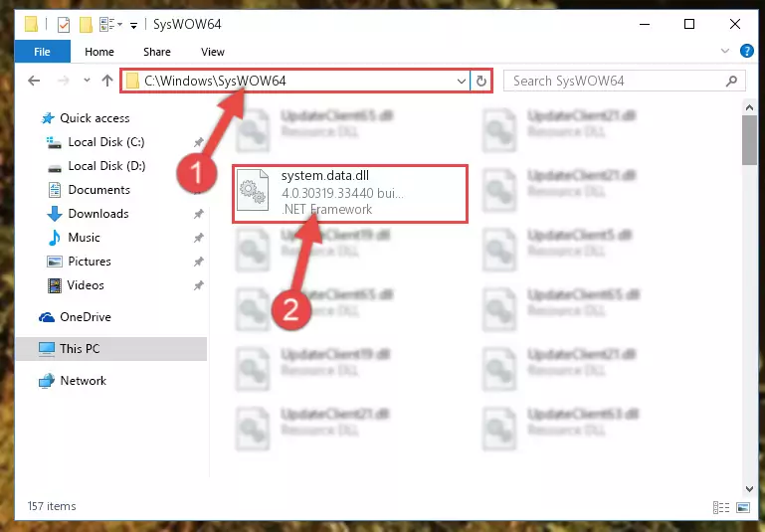
Task: Click the system.data.dll gear file icon
Action: pos(253,190)
